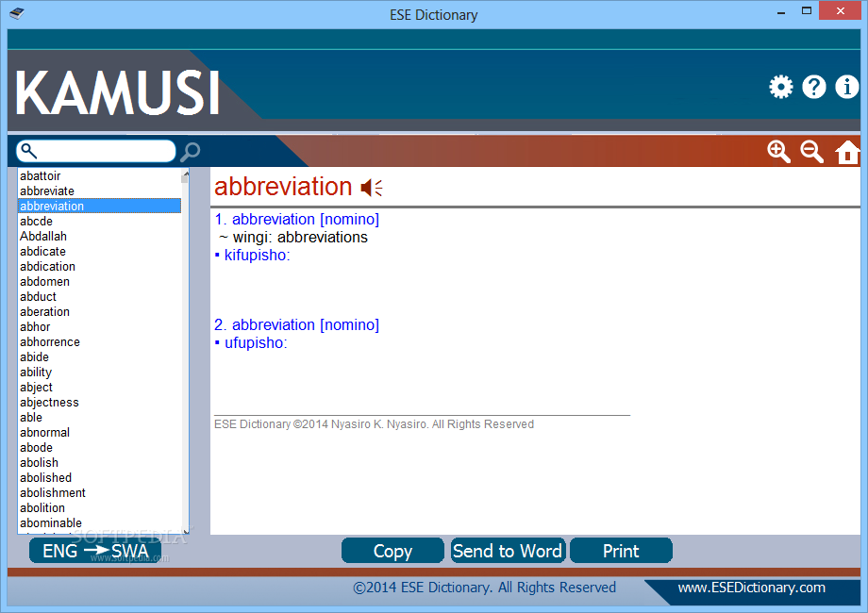This screenshot has width=868, height=613.
Task: Click the zoom in magnifier icon
Action: coord(778,152)
